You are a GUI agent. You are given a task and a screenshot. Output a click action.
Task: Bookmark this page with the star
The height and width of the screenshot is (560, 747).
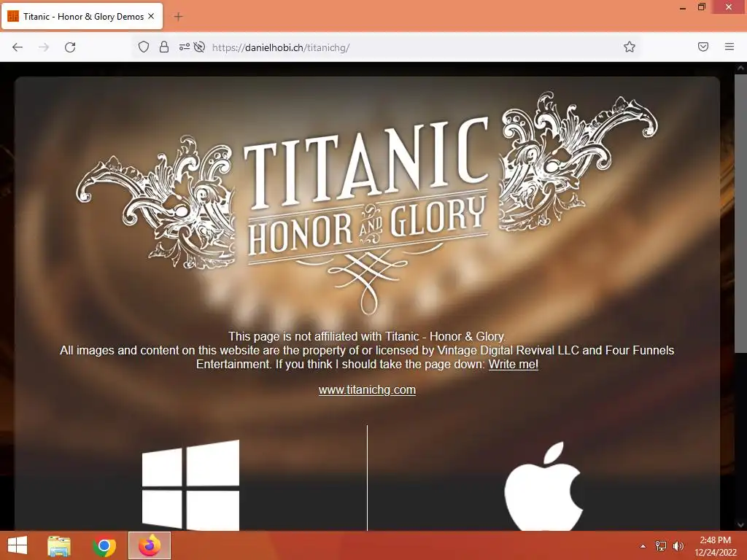coord(630,47)
